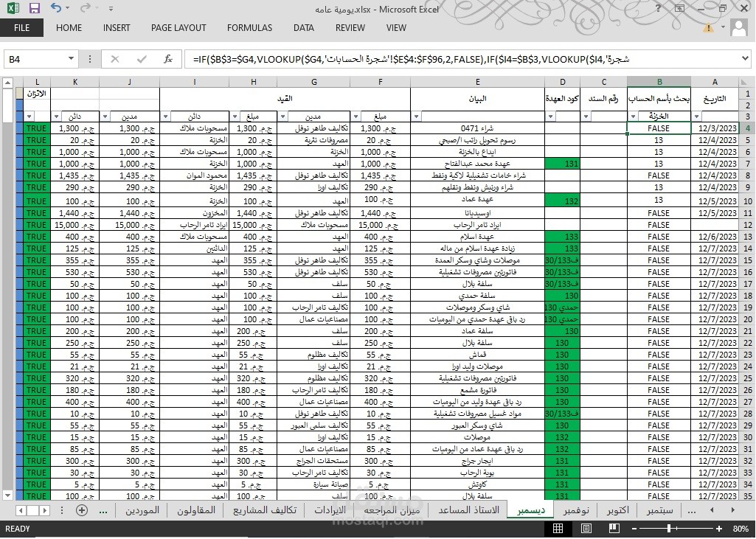Viewport: 756px width, 539px height.
Task: Open filter dropdown for دائن column K
Action: point(56,117)
